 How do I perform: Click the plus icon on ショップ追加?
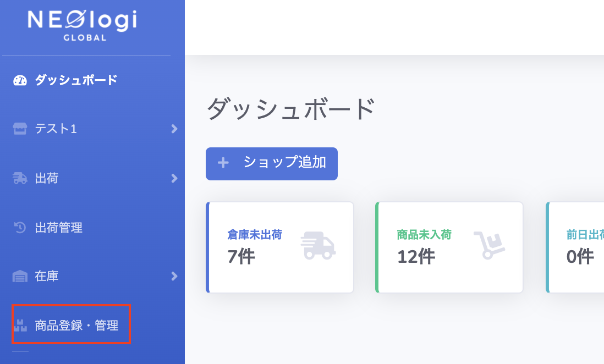(x=223, y=163)
